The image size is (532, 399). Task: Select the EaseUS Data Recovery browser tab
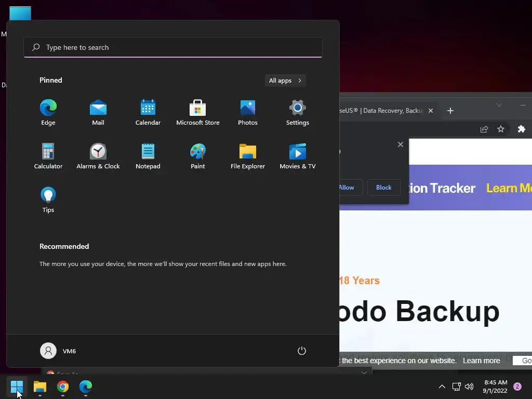tap(381, 111)
